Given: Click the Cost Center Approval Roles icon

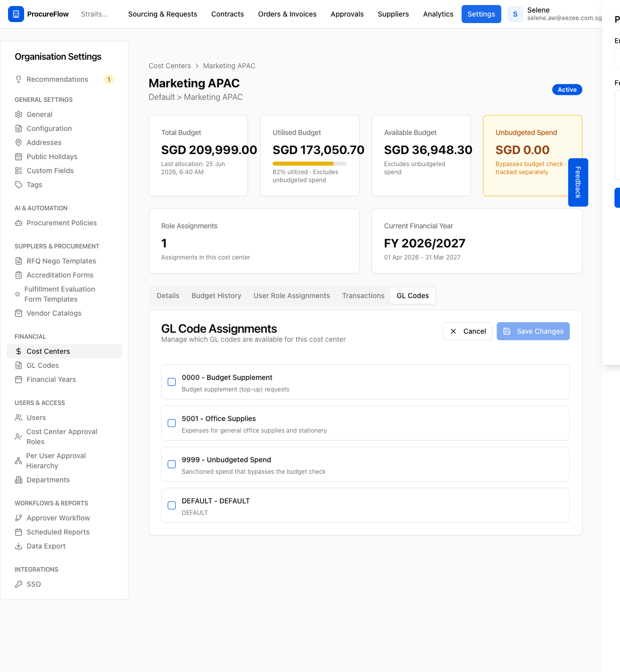Looking at the screenshot, I should (x=19, y=437).
